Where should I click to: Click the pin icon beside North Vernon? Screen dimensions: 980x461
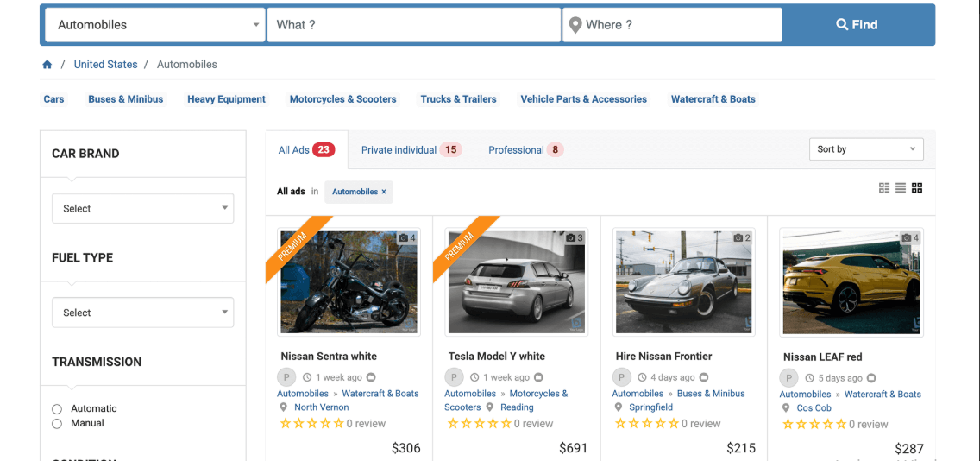[283, 407]
